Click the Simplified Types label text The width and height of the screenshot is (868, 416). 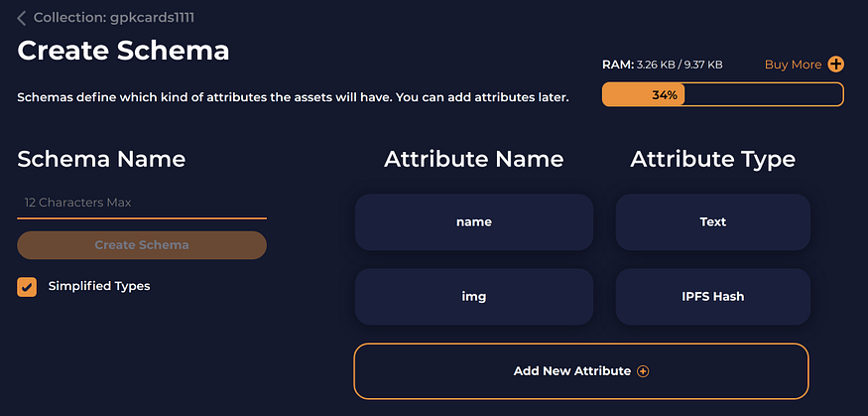[x=99, y=286]
